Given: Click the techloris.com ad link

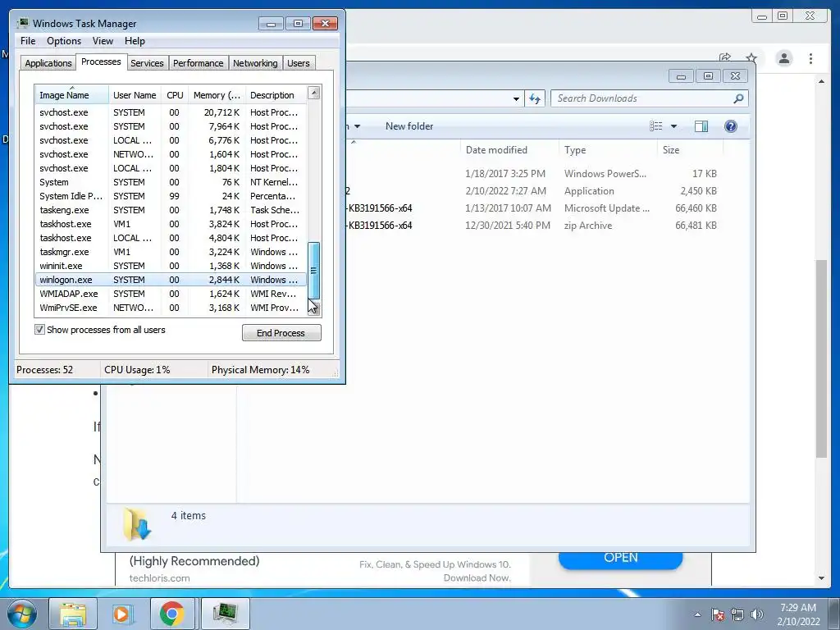Looking at the screenshot, I should 160,578.
